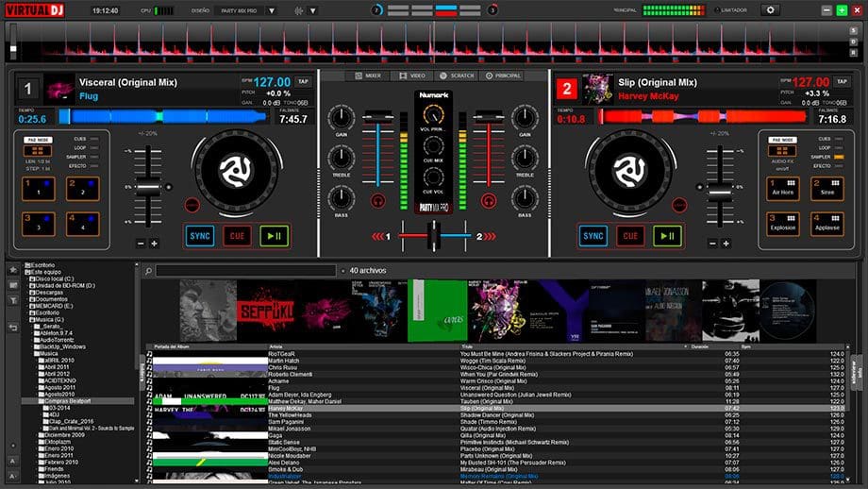Click the VOL PRIN master volume knob
868x489 pixels.
433,115
